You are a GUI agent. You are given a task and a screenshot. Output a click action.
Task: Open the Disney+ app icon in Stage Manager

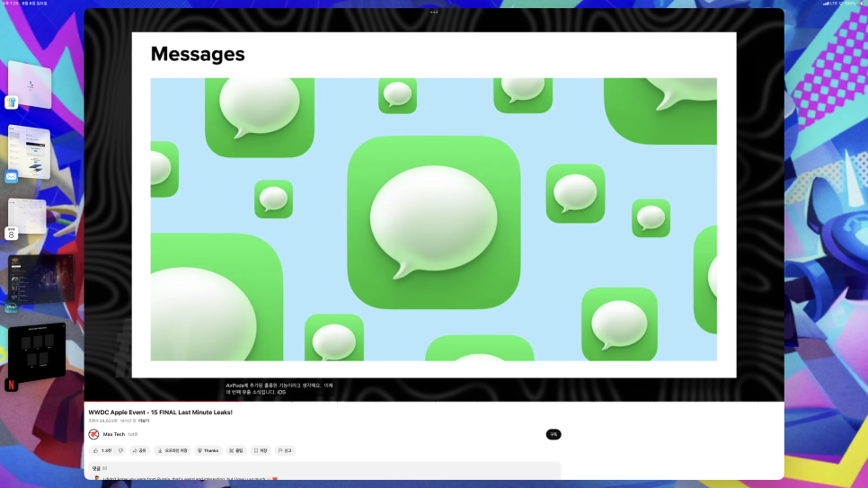[11, 306]
